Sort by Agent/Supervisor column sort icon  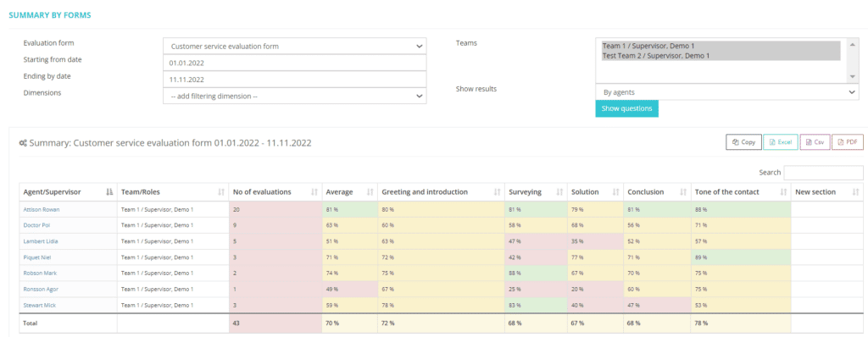tap(109, 192)
